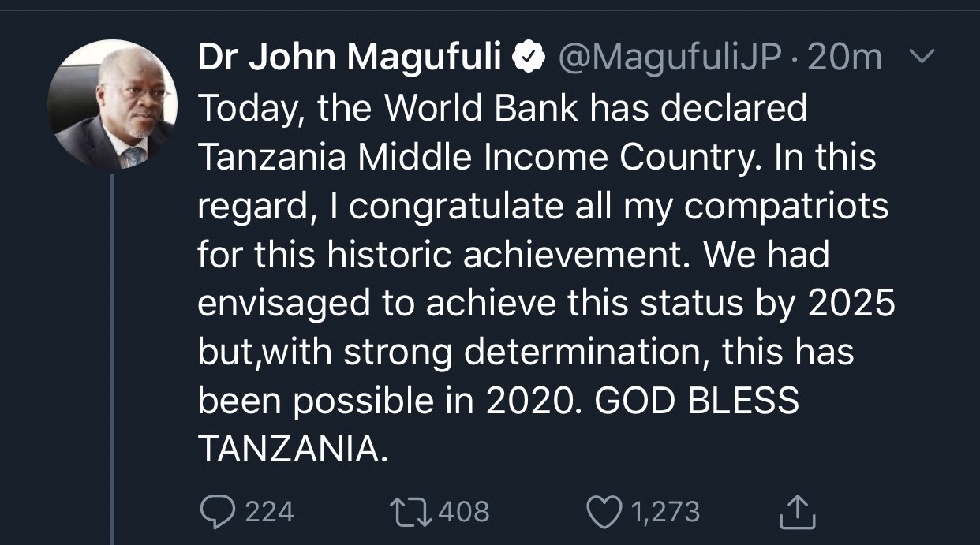Click the 20m timestamp
The image size is (980, 545).
[846, 57]
